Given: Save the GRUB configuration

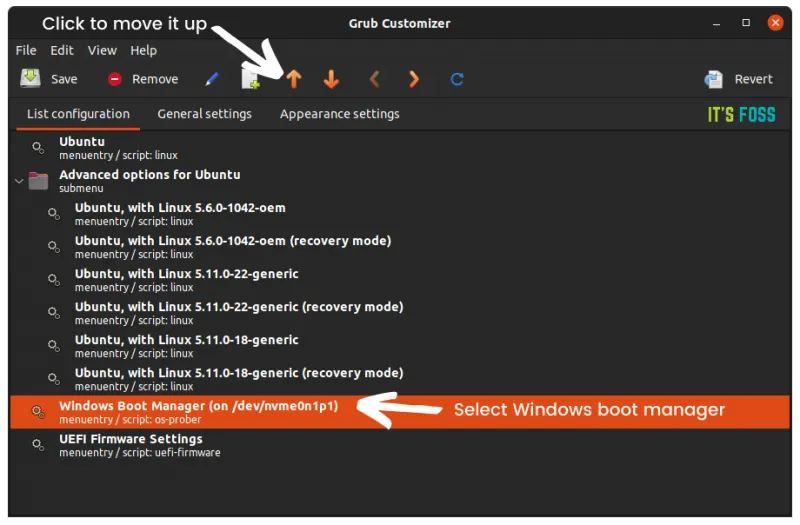Looking at the screenshot, I should pyautogui.click(x=49, y=79).
